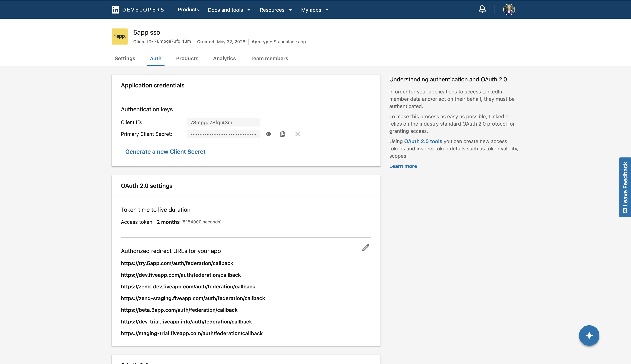Switch to the Products tab below the app name
631x364 pixels.
click(x=187, y=58)
